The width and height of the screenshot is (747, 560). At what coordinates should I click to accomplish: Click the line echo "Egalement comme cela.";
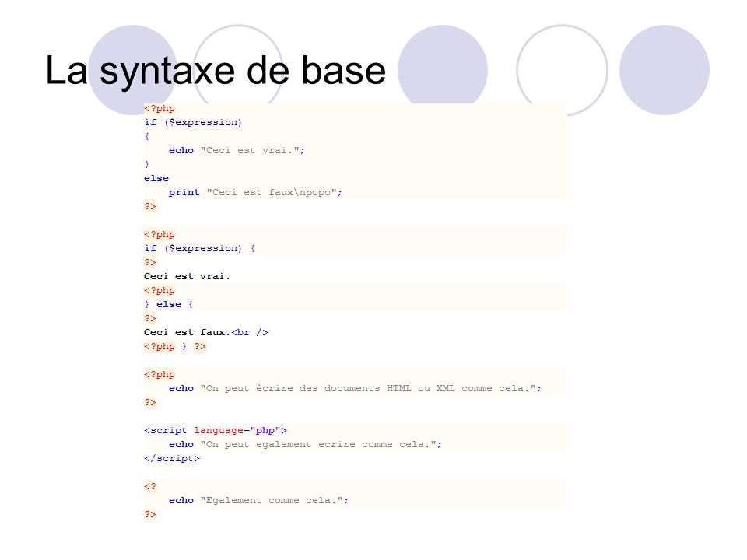pyautogui.click(x=258, y=500)
